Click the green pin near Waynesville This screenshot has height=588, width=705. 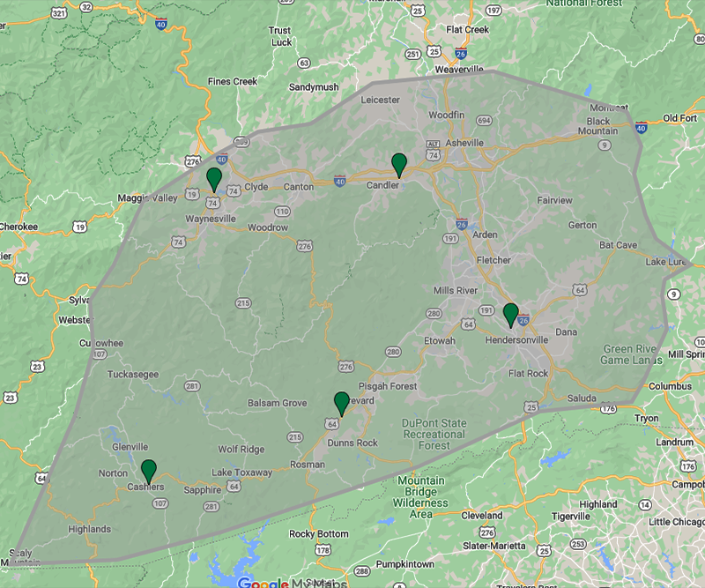[213, 178]
